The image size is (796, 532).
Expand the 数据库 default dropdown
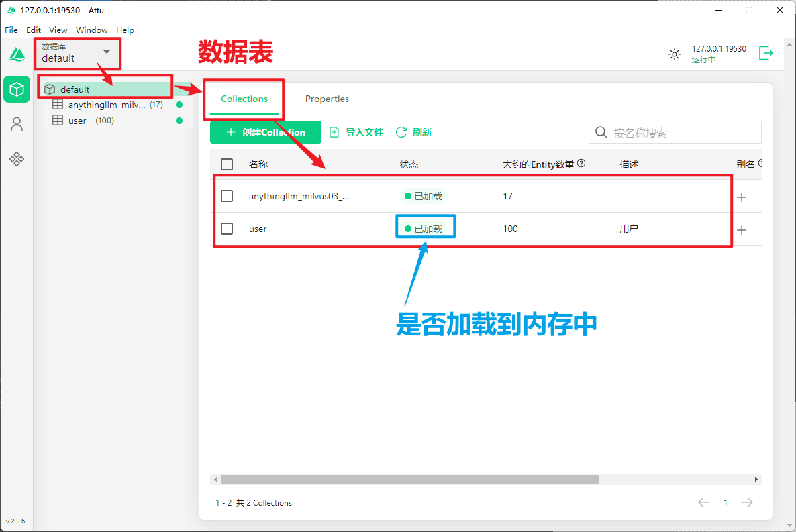106,52
